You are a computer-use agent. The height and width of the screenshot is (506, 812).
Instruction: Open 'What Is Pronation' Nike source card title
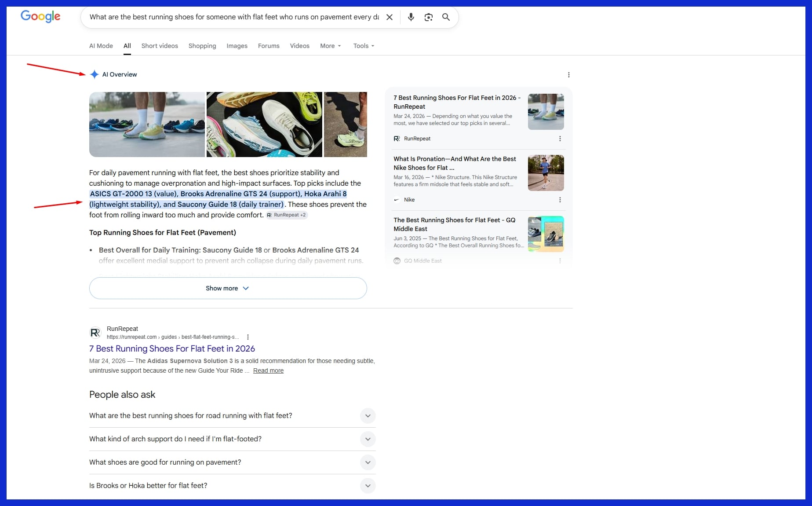coord(455,163)
